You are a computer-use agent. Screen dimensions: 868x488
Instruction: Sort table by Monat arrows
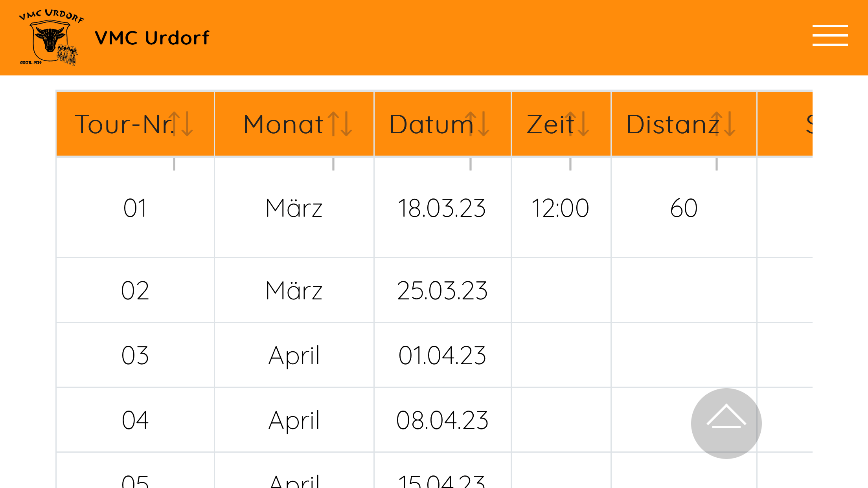340,124
